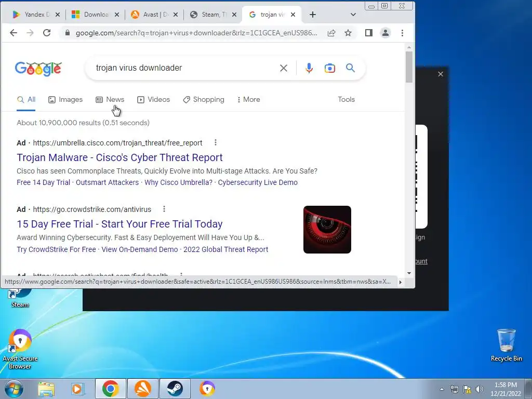Open 2022 Global Threat Report sitelink
The height and width of the screenshot is (399, 532).
click(226, 249)
